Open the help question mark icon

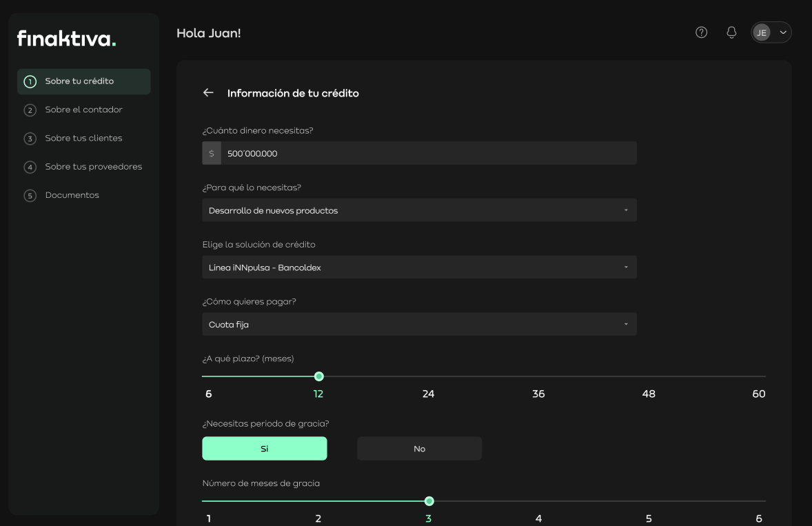pyautogui.click(x=701, y=32)
